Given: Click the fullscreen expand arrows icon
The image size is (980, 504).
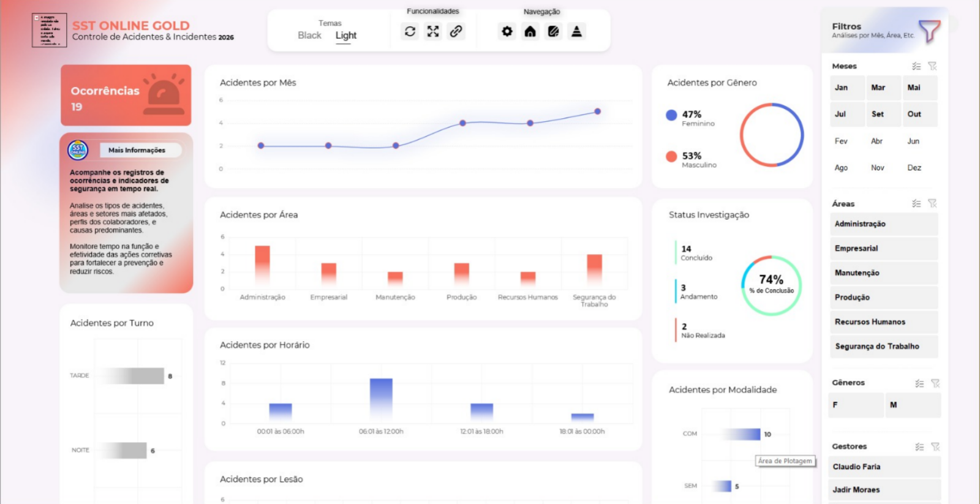Looking at the screenshot, I should tap(433, 31).
